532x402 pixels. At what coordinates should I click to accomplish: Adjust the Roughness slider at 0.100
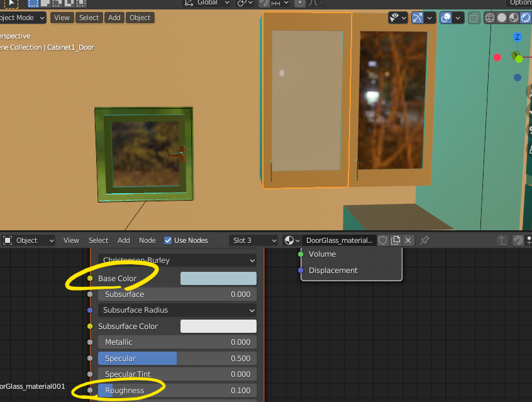(x=177, y=391)
